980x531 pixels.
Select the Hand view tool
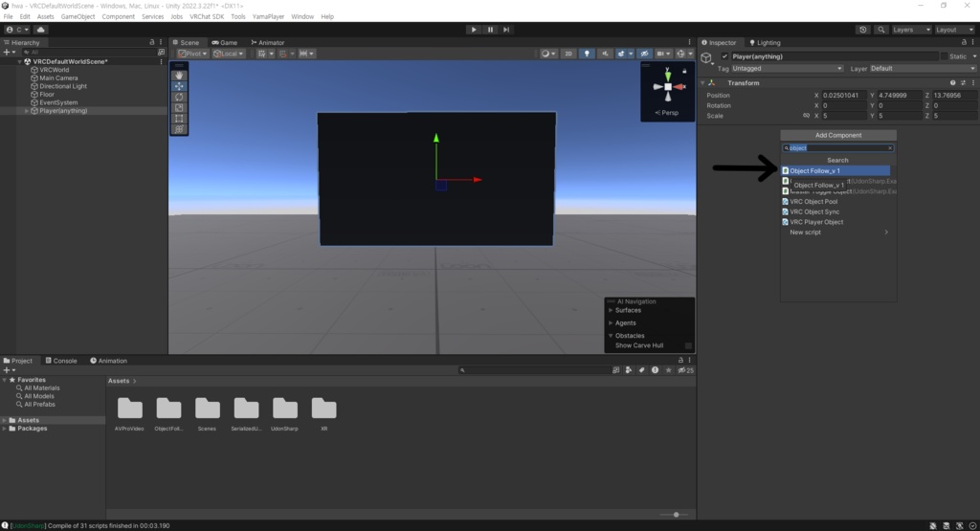pyautogui.click(x=179, y=75)
